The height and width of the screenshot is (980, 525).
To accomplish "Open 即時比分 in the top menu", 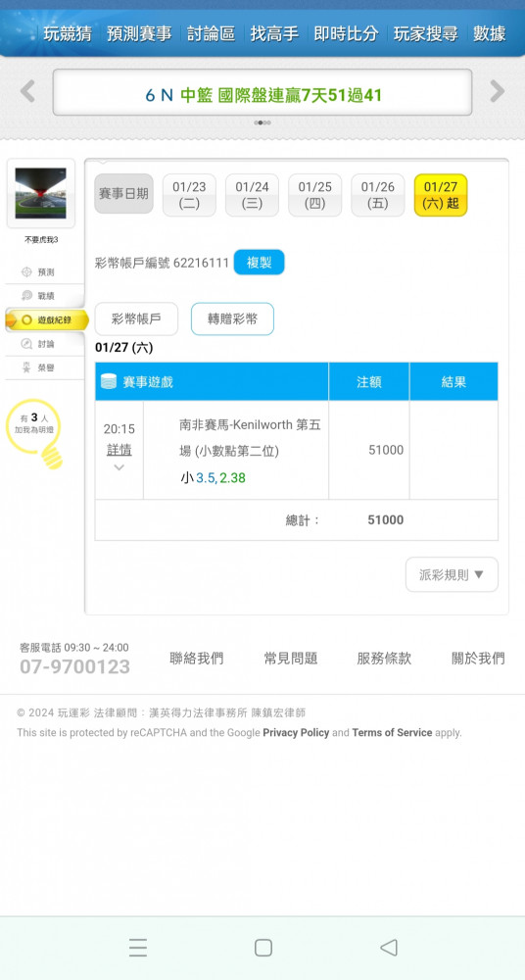I will pos(346,33).
